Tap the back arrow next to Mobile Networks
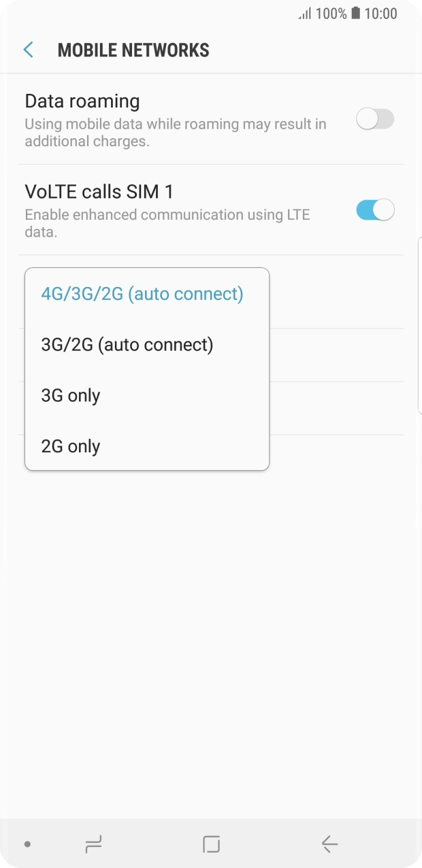422x868 pixels. coord(28,50)
